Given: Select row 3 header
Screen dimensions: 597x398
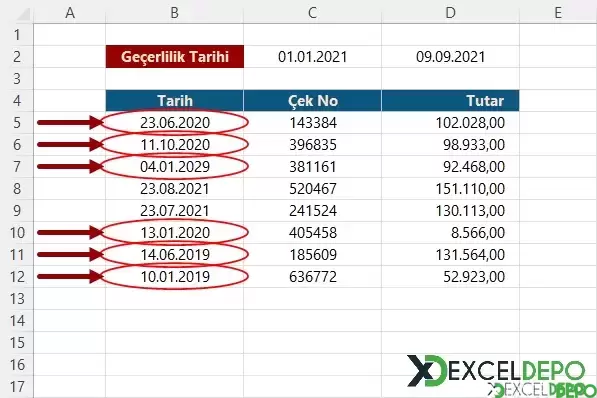Looking at the screenshot, I should (17, 79).
